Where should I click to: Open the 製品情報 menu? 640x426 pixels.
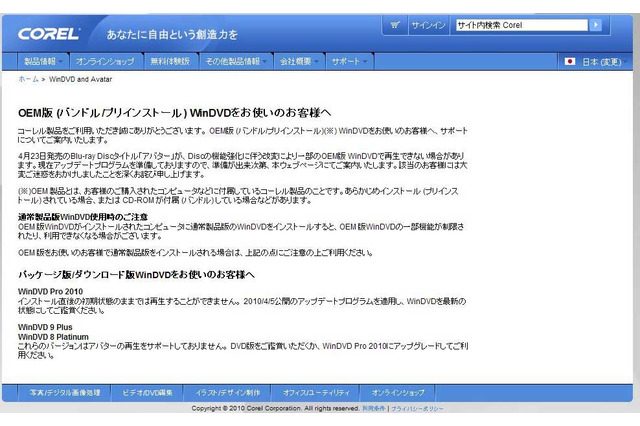pyautogui.click(x=43, y=61)
